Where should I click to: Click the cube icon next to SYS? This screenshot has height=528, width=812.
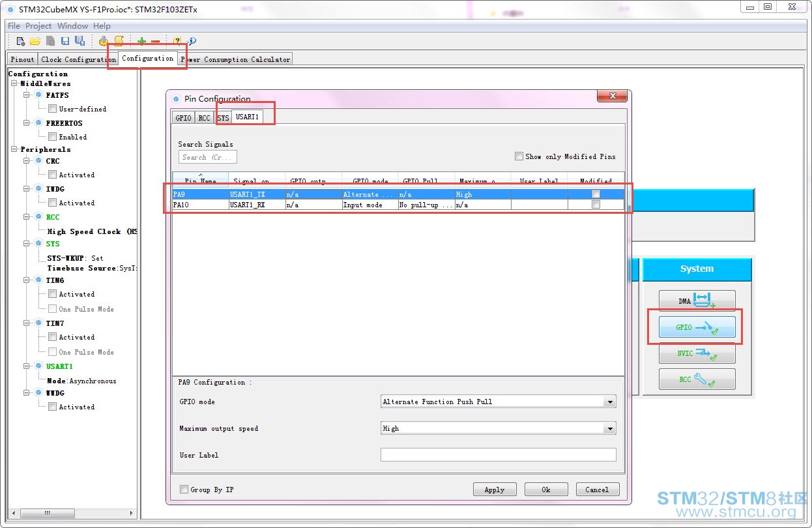38,243
